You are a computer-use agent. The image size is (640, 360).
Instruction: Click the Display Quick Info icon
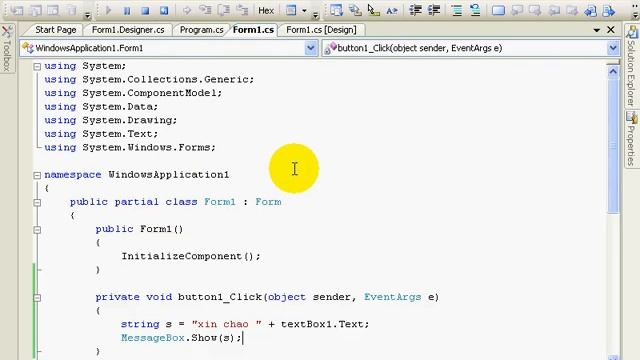pos(373,10)
